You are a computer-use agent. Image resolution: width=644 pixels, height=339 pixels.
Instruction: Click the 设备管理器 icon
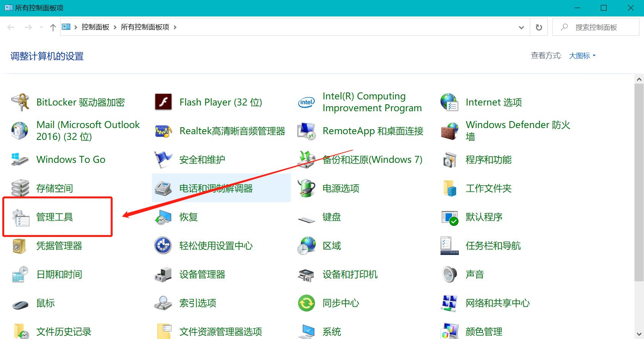coord(163,274)
